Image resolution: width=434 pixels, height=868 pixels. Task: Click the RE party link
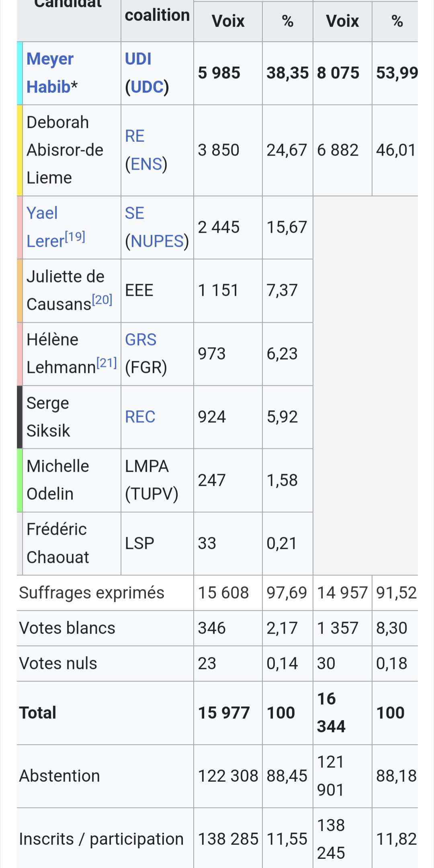135,136
